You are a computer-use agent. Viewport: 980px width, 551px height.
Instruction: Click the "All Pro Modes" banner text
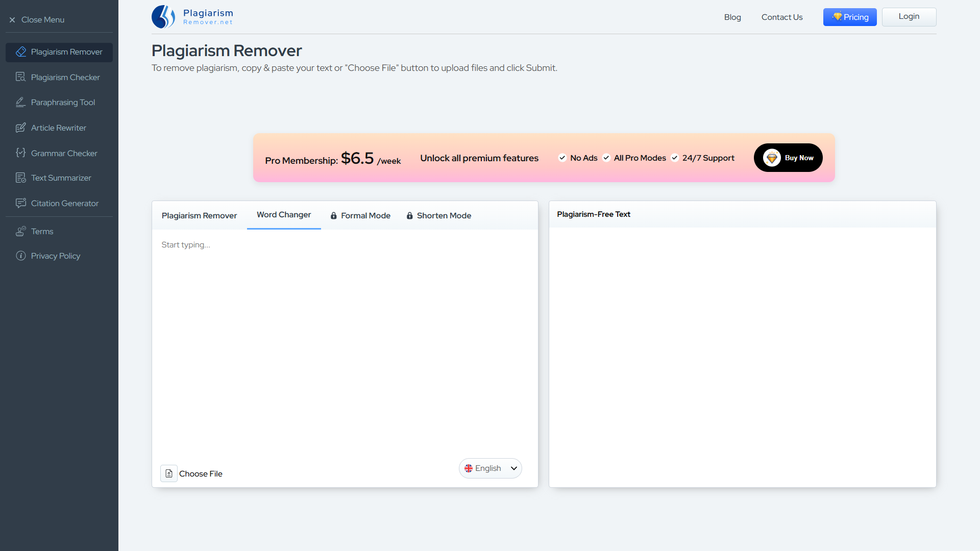tap(640, 158)
